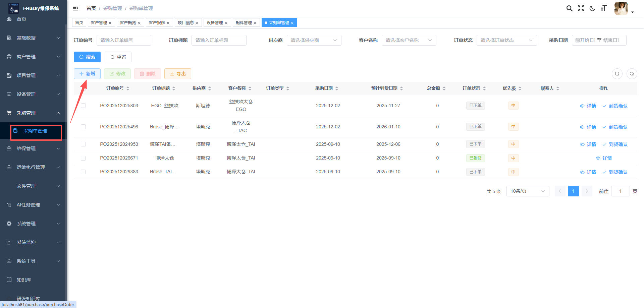Refresh the table with round refresh icon
Image resolution: width=644 pixels, height=308 pixels.
632,74
